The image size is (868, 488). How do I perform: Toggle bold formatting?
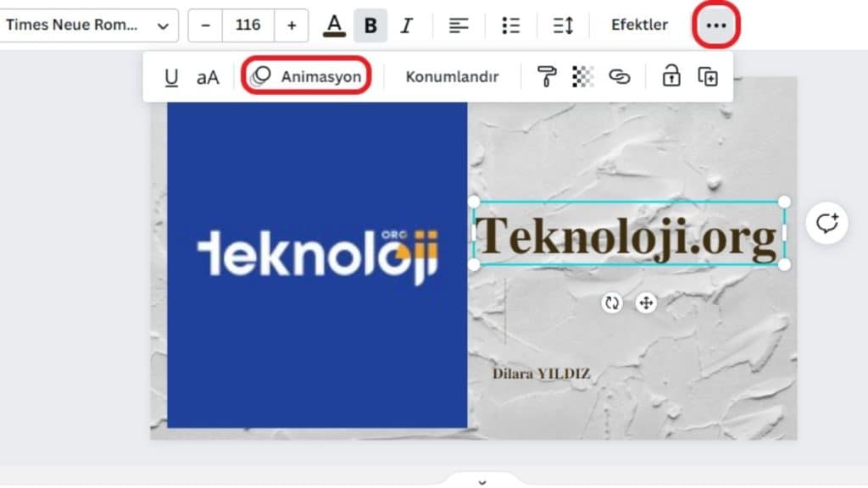[370, 25]
